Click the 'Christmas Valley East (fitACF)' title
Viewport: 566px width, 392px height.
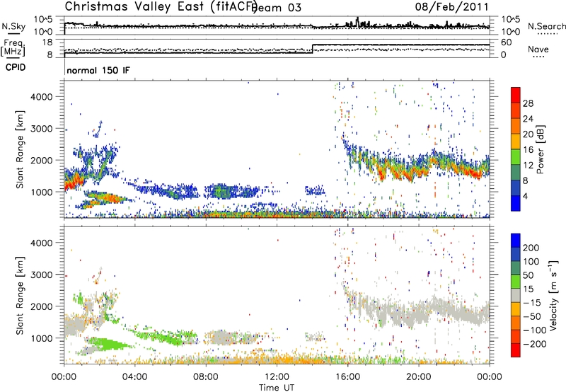point(161,6)
